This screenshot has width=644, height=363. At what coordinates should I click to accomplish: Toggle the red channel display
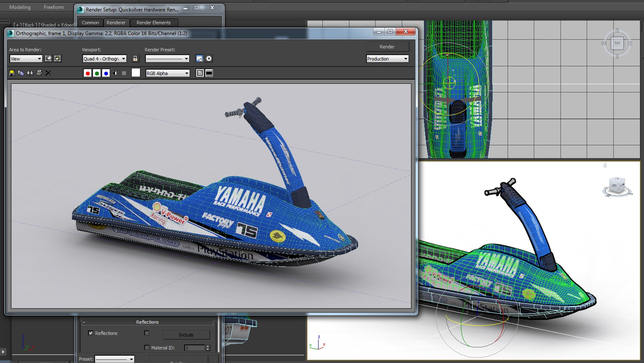87,73
